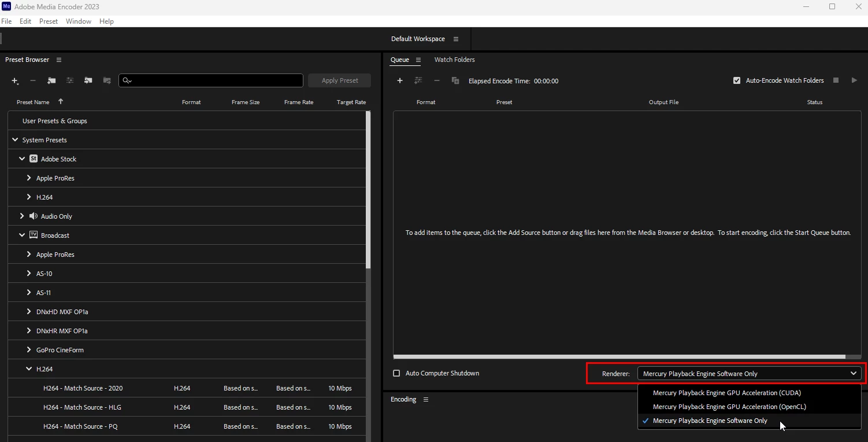Open Queue panel menu icon
This screenshot has width=868, height=442.
418,60
